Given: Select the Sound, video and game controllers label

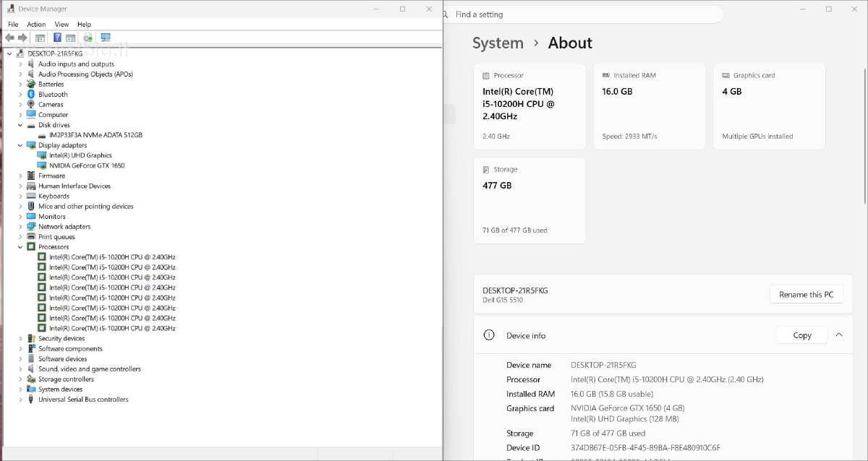Looking at the screenshot, I should [x=90, y=369].
